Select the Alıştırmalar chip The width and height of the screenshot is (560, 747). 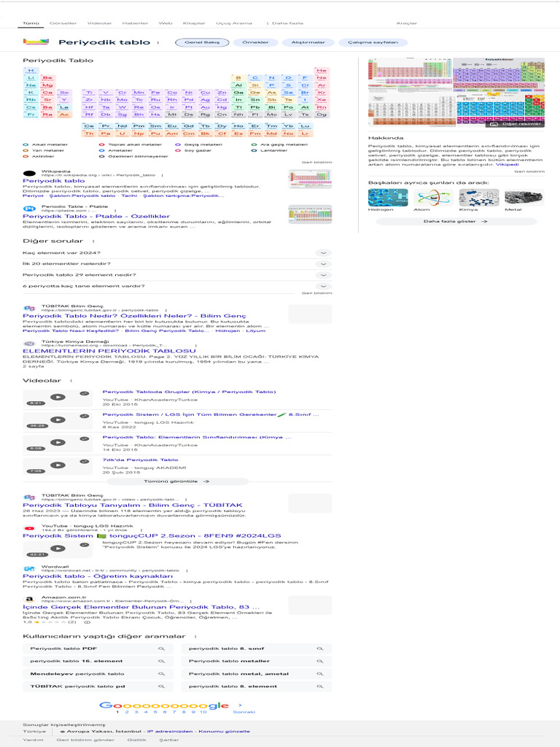[308, 42]
